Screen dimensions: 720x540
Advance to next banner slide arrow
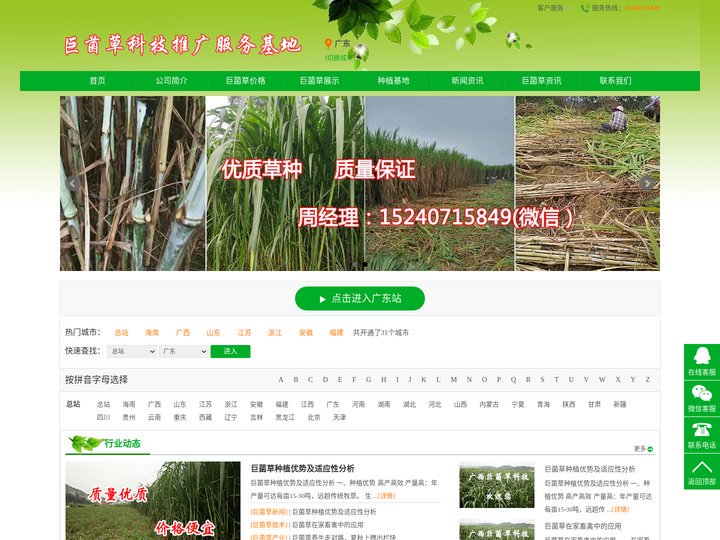[x=647, y=184]
